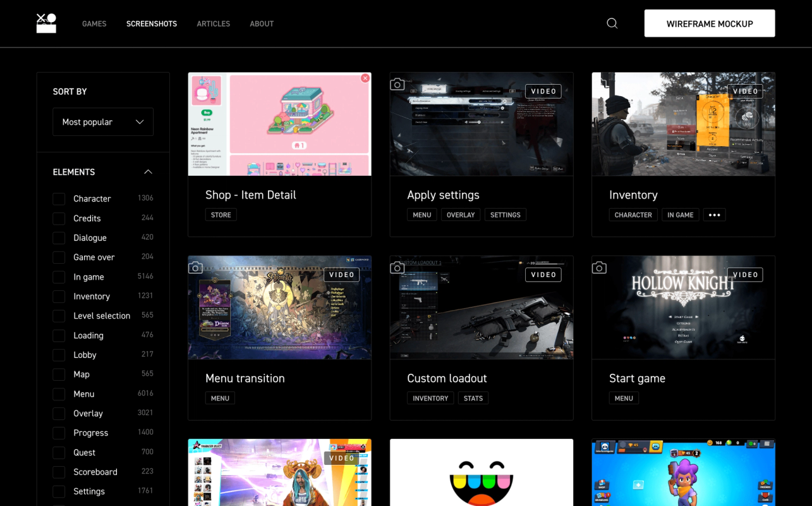This screenshot has width=812, height=506.
Task: Select the Game over checkbox
Action: [x=59, y=257]
